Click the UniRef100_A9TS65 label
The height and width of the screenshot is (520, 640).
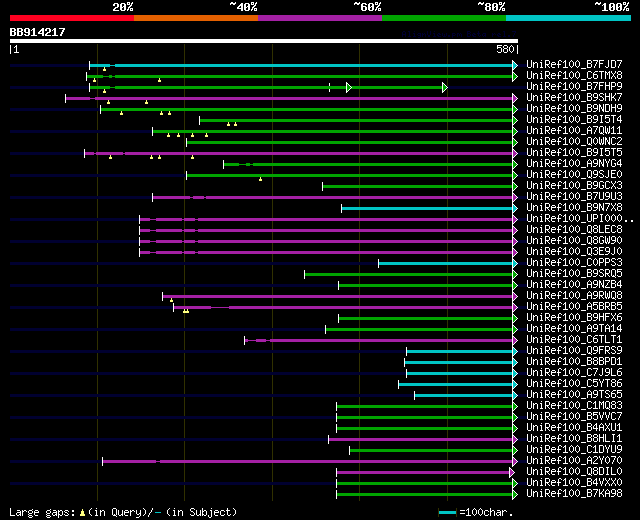pyautogui.click(x=574, y=395)
